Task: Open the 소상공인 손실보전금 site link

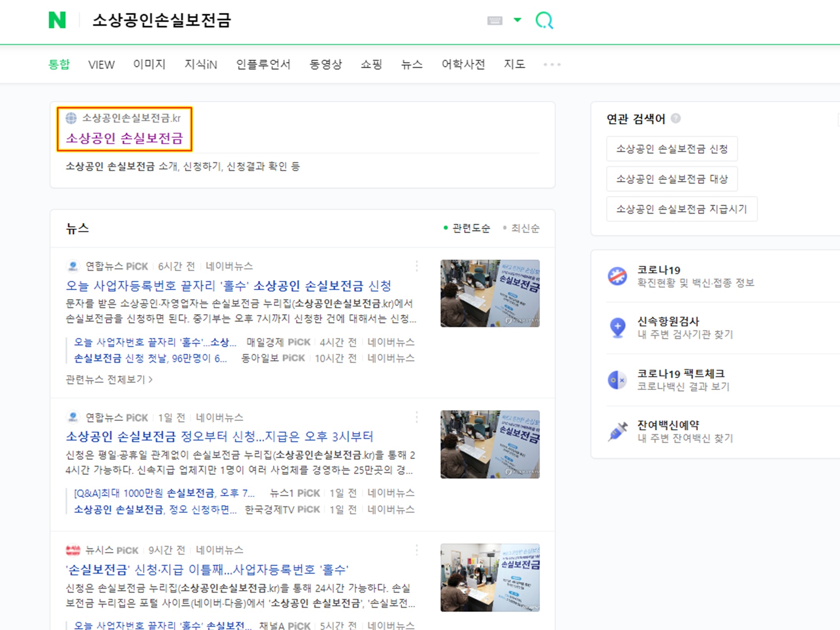Action: [x=124, y=138]
